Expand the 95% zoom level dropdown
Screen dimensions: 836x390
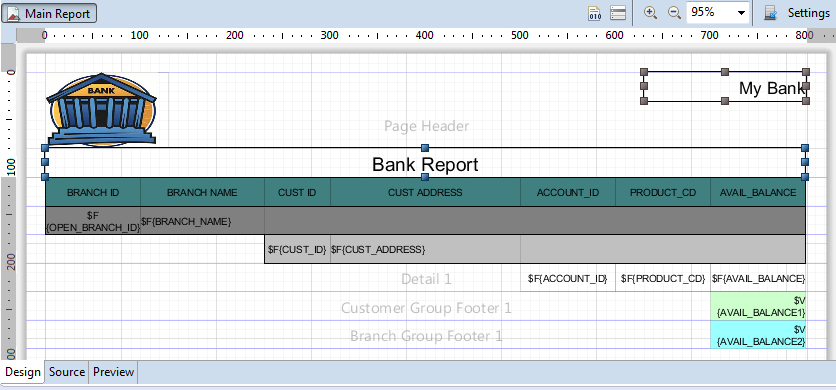tap(741, 13)
